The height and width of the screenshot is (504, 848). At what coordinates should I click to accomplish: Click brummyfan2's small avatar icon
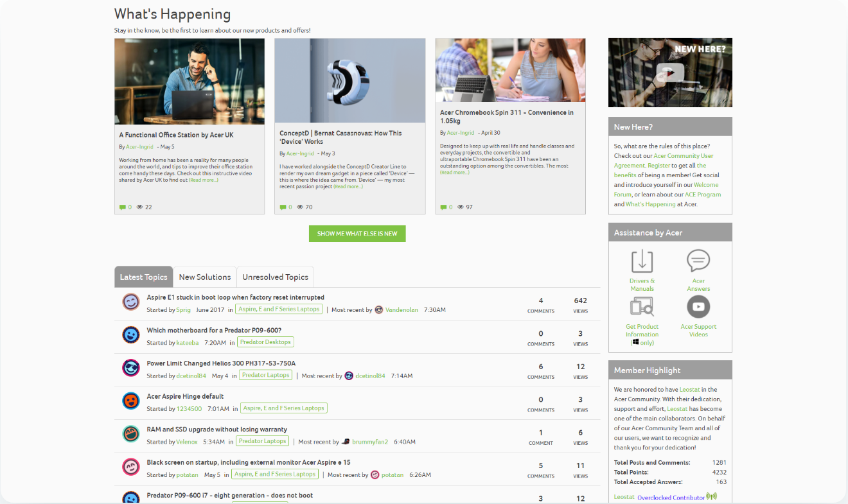(x=346, y=442)
